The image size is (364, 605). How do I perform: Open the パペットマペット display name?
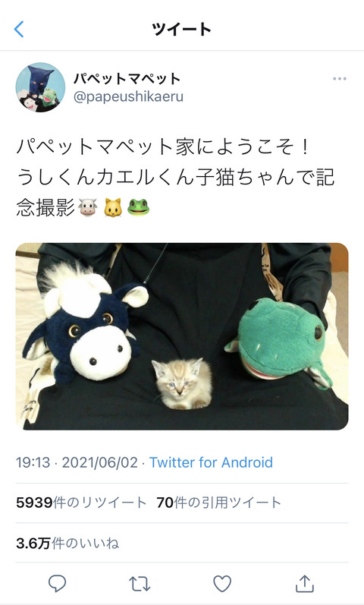click(127, 78)
